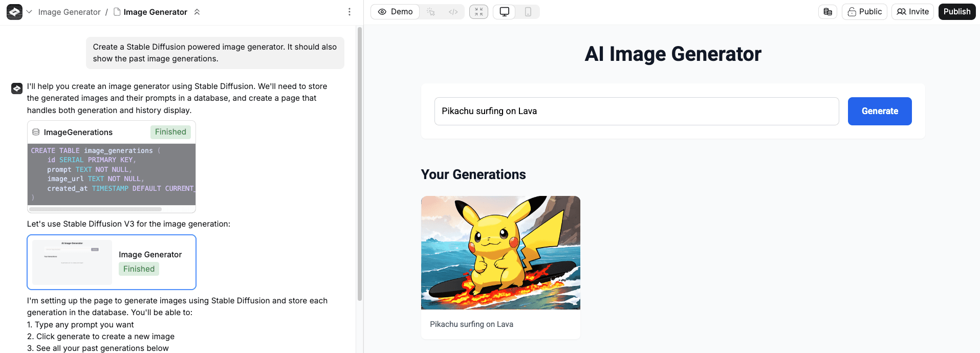Click the blue Generate button

(x=879, y=111)
